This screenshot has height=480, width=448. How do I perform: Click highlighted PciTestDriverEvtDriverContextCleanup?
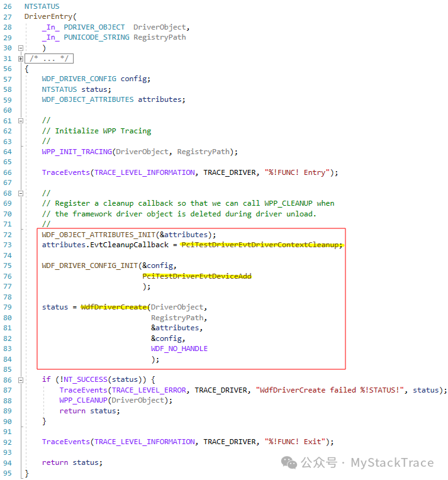tap(260, 245)
